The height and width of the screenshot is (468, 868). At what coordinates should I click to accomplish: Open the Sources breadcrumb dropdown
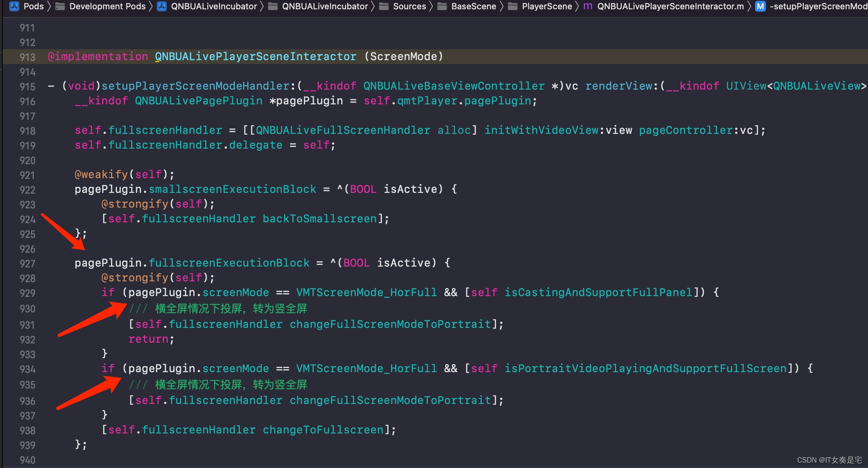coord(409,6)
